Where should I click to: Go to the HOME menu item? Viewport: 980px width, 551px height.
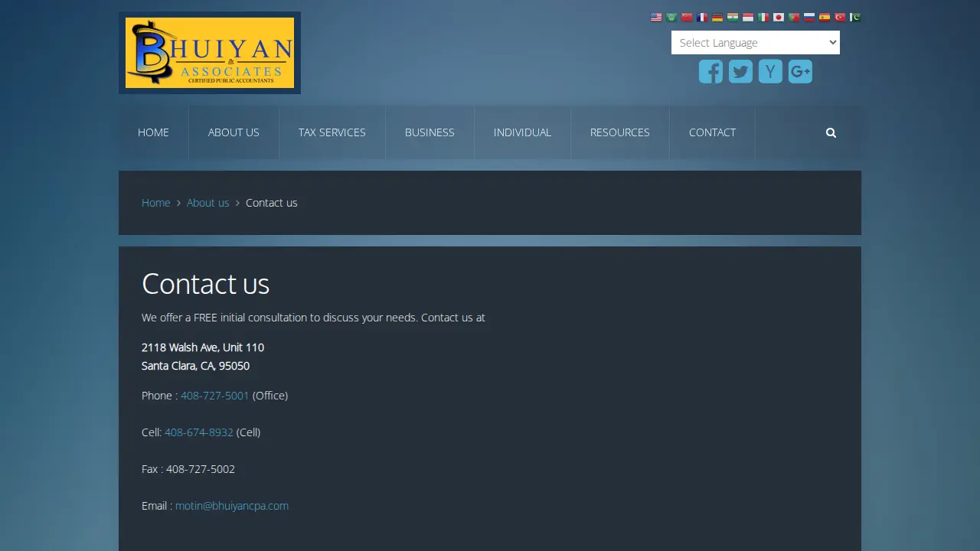(153, 132)
